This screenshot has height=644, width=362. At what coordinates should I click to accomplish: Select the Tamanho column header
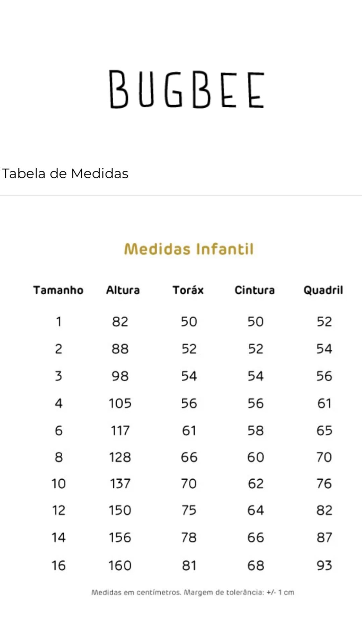click(58, 290)
